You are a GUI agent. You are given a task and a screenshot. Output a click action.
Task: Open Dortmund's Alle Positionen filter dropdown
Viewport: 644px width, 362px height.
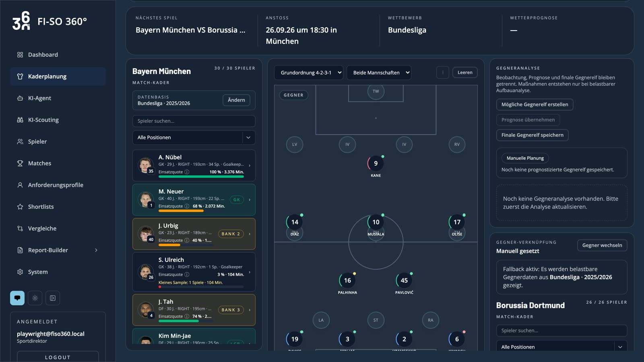pos(561,347)
